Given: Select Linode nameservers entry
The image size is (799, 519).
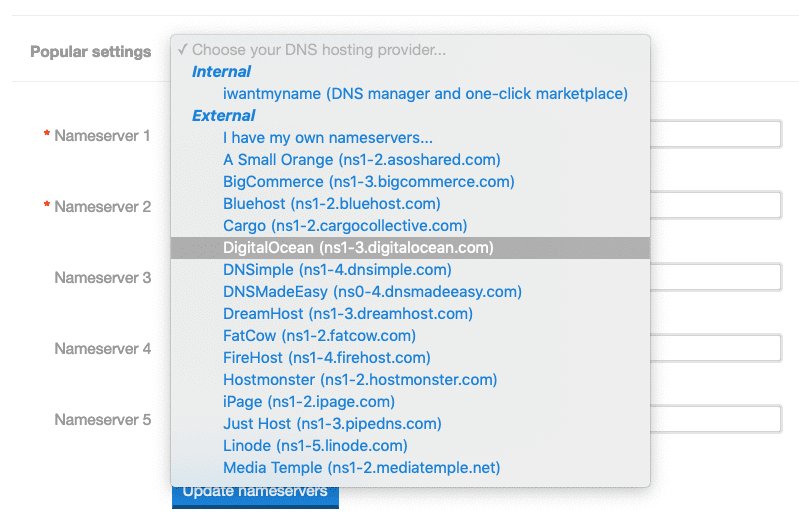Looking at the screenshot, I should click(x=315, y=446).
